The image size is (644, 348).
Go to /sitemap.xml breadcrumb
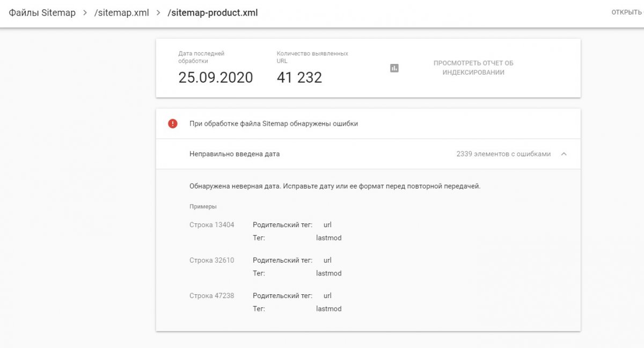point(121,12)
